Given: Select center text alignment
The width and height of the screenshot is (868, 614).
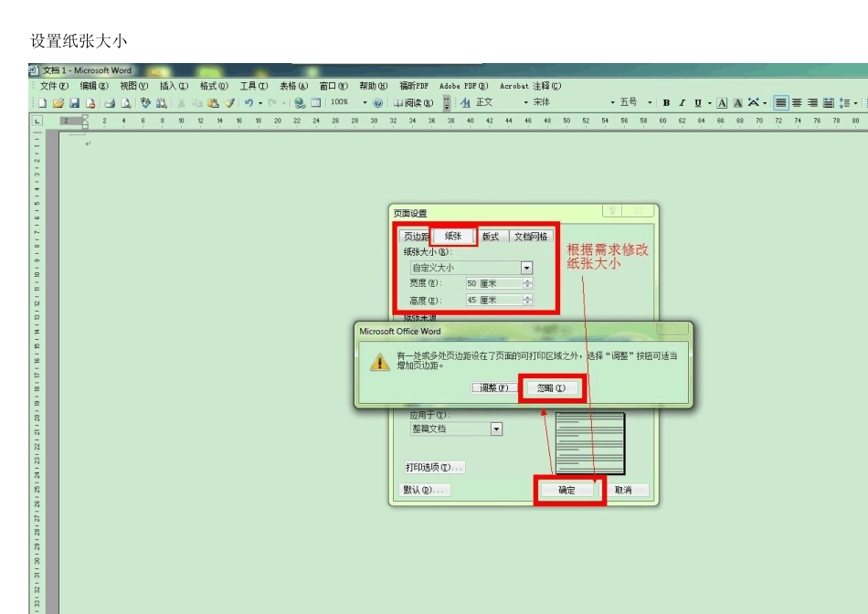Looking at the screenshot, I should [797, 103].
